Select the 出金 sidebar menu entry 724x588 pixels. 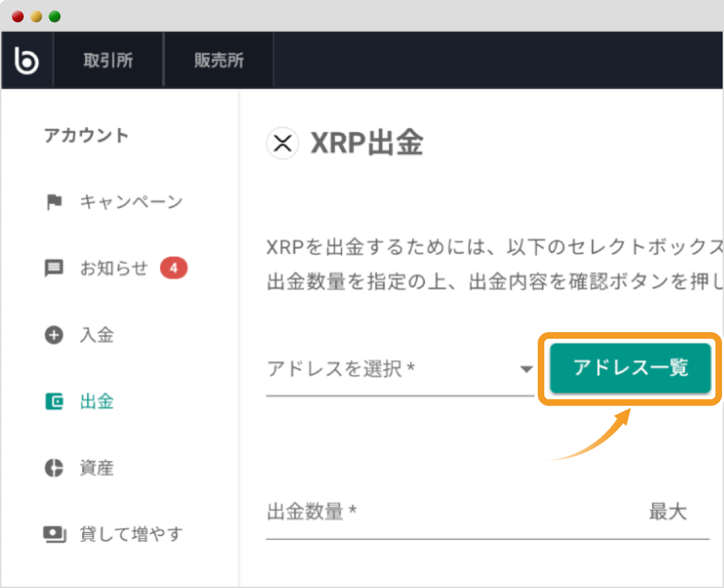point(97,401)
